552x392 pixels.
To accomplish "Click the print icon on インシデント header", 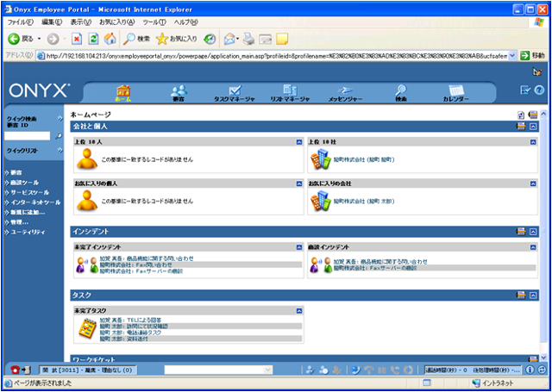I will point(521,231).
